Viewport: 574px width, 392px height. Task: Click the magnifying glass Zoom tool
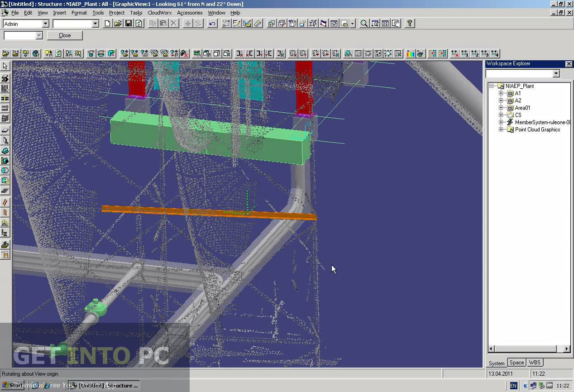point(364,24)
